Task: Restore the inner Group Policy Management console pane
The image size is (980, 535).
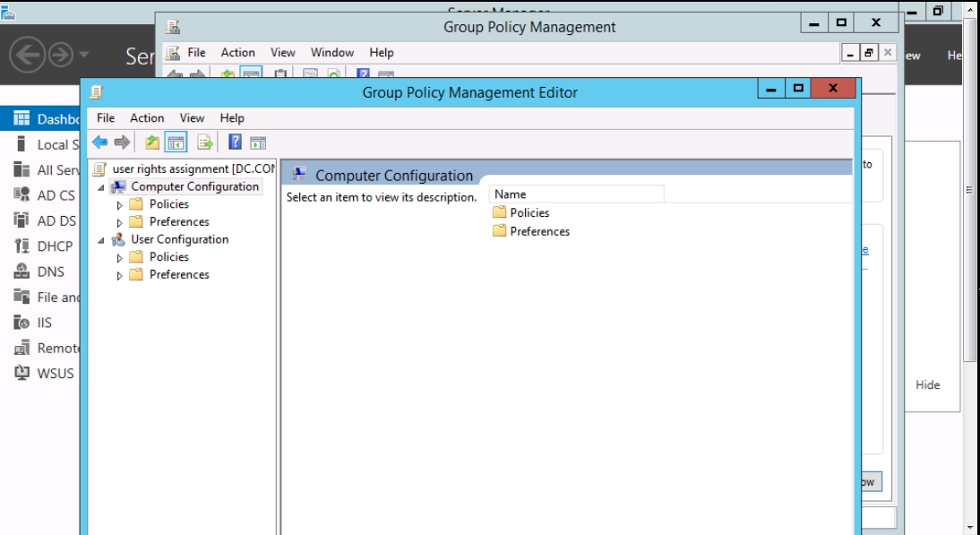Action: coord(869,53)
